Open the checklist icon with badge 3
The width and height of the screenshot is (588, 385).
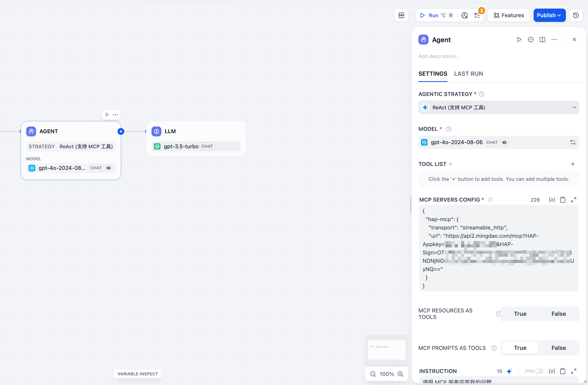477,15
